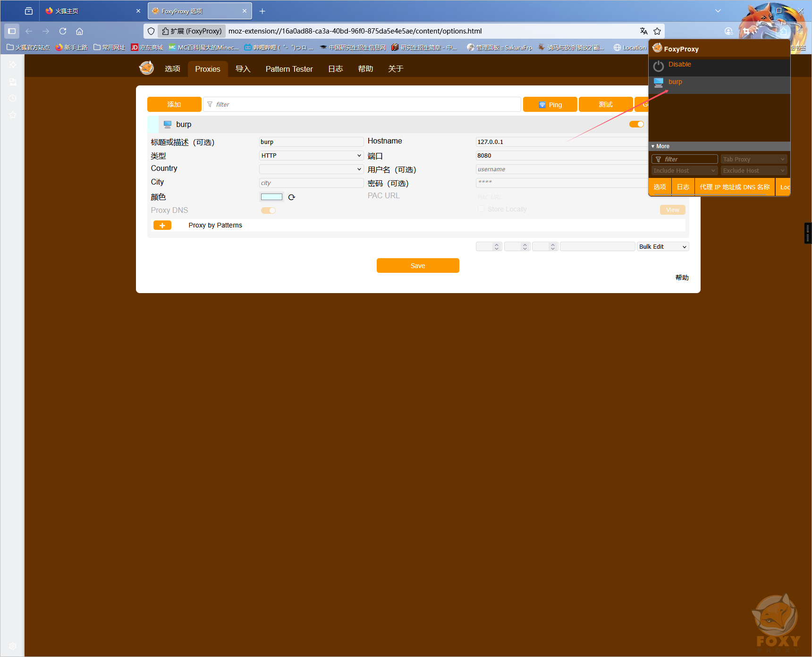
Task: Toggle the Proxy DNS switch
Action: [x=268, y=211]
